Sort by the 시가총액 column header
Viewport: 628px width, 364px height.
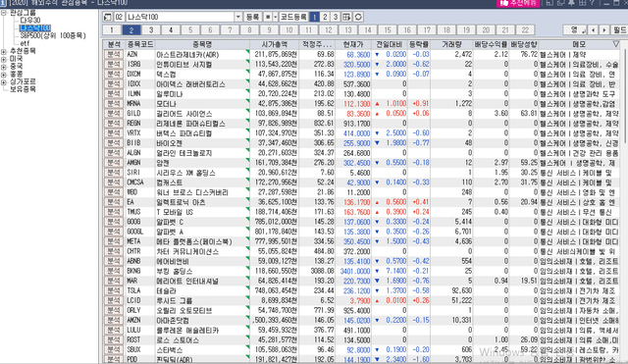[274, 44]
